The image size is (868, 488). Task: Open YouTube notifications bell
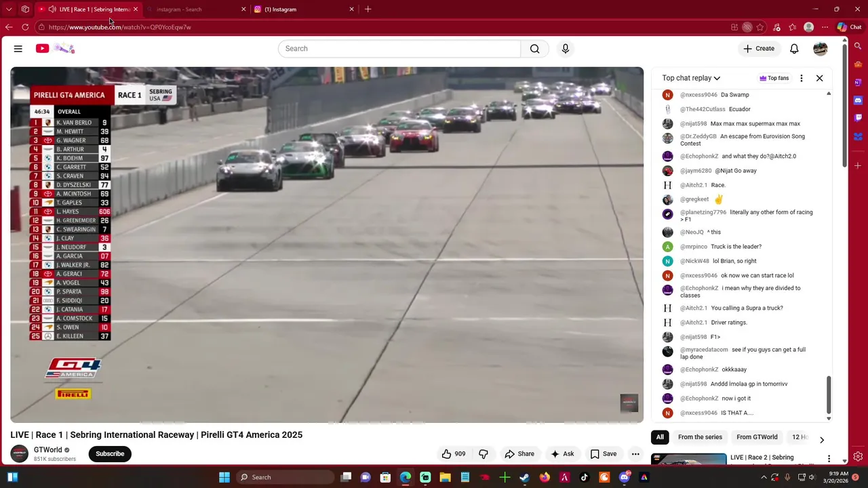(794, 49)
